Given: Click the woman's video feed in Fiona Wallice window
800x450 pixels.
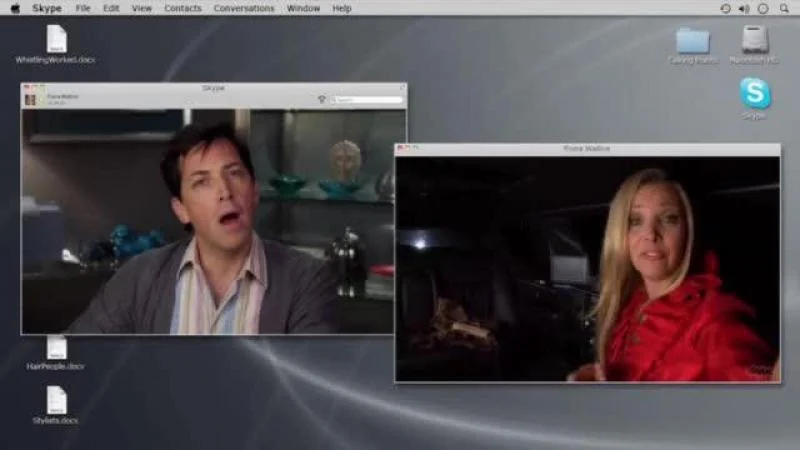Looking at the screenshot, I should [x=588, y=269].
